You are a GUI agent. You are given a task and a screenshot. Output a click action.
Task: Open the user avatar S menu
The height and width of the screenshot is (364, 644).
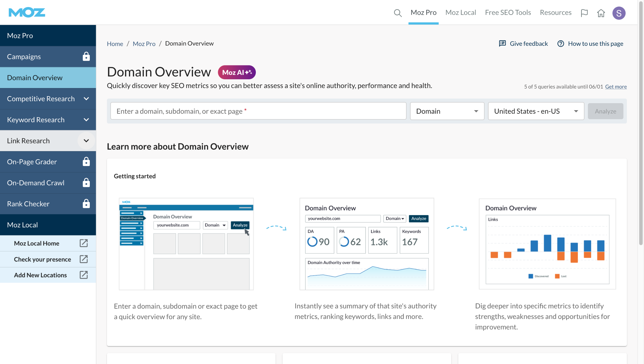619,13
